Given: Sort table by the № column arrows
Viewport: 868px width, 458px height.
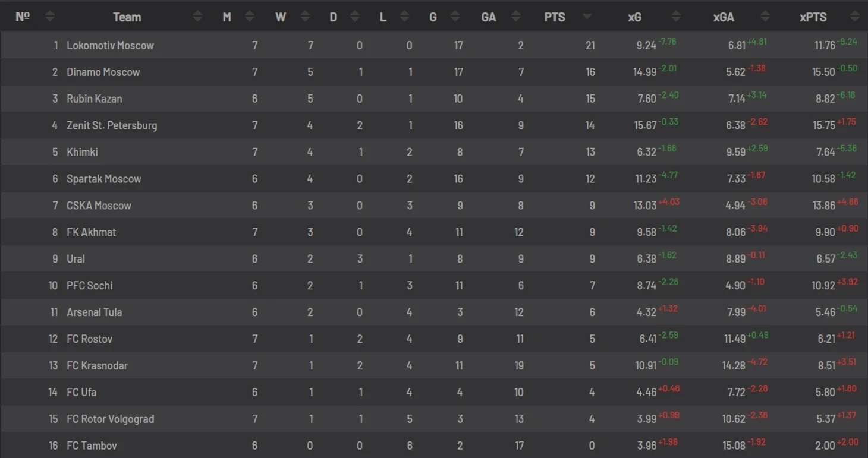Looking at the screenshot, I should click(x=50, y=17).
